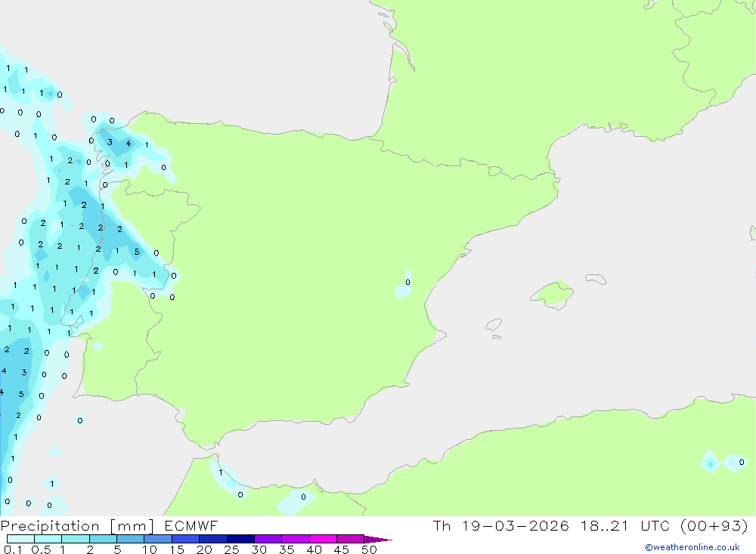Select the 15–20 mm blue legend box
756x554 pixels.
click(x=186, y=539)
